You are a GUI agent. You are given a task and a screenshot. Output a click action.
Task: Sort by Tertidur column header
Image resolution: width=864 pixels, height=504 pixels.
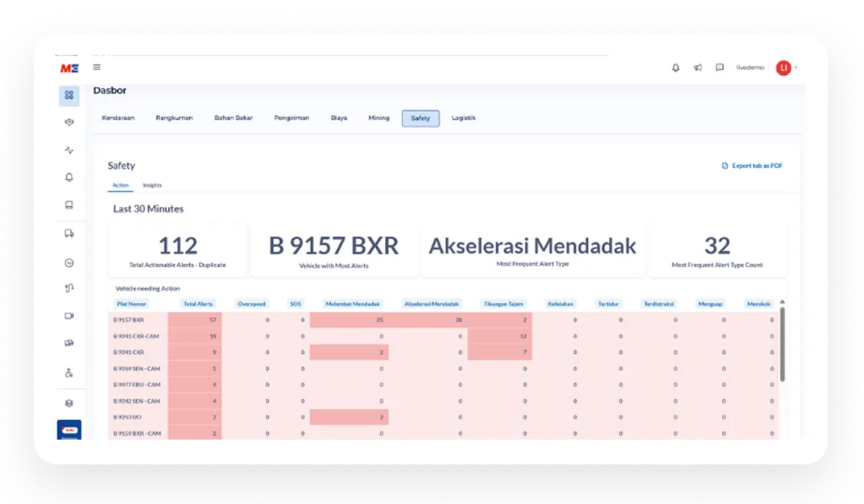(608, 304)
